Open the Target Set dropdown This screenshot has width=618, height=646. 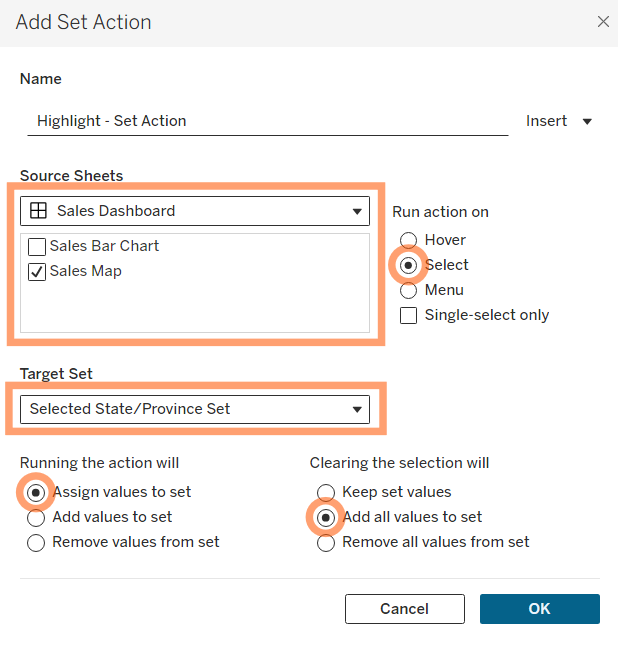[x=195, y=409]
